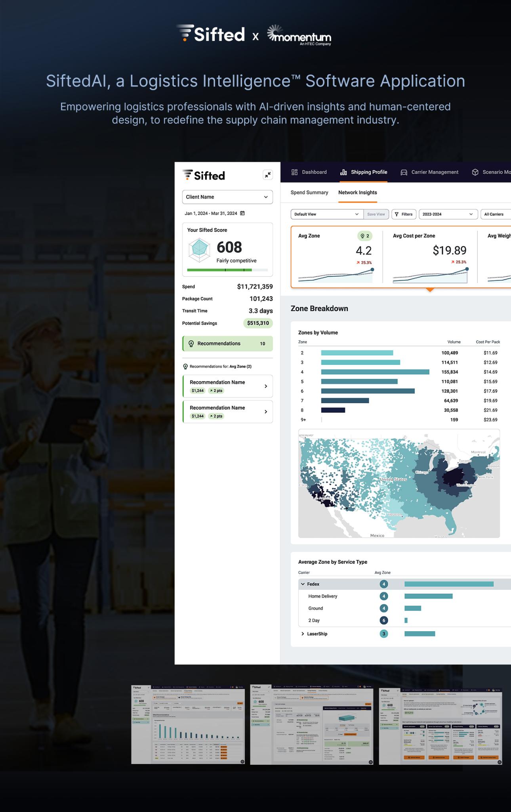Viewport: 511px width, 812px height.
Task: Click the Recommendations lightbulb icon
Action: click(x=191, y=344)
